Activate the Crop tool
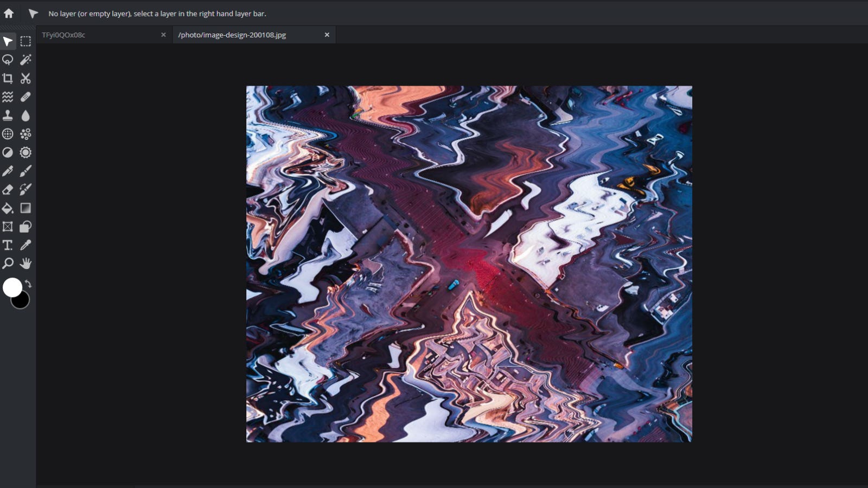868x488 pixels. (8, 79)
